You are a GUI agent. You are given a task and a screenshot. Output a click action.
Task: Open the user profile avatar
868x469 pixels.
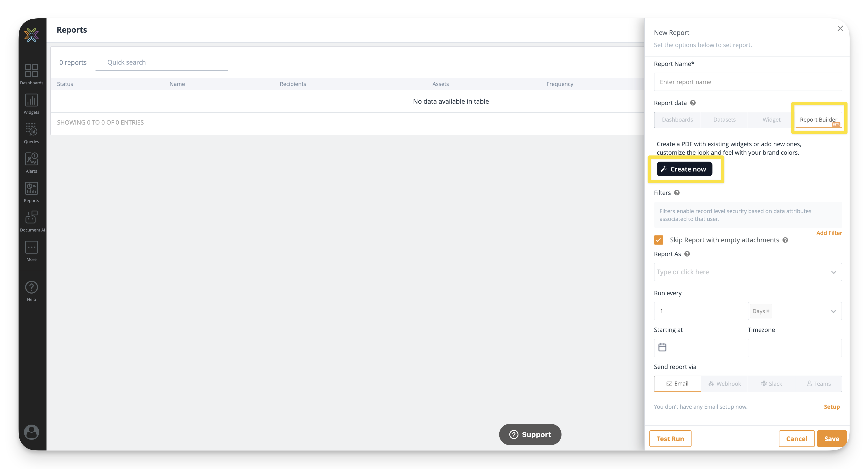point(31,432)
